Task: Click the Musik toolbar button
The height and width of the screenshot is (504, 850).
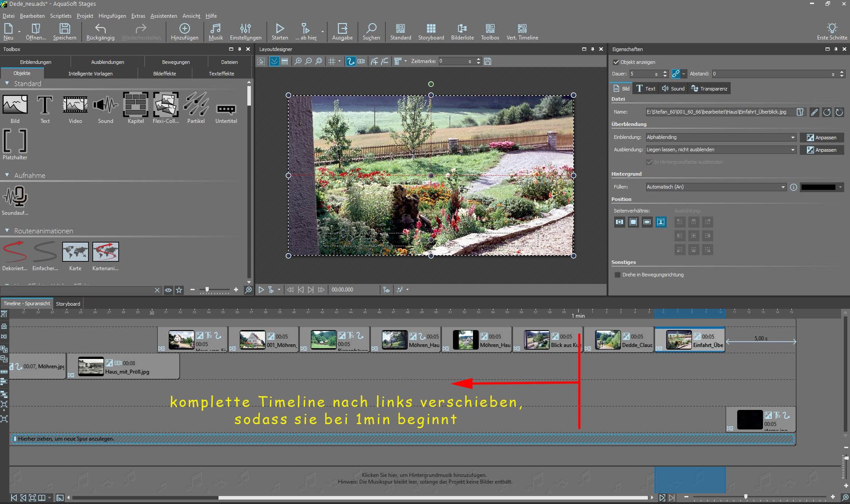Action: coord(215,31)
